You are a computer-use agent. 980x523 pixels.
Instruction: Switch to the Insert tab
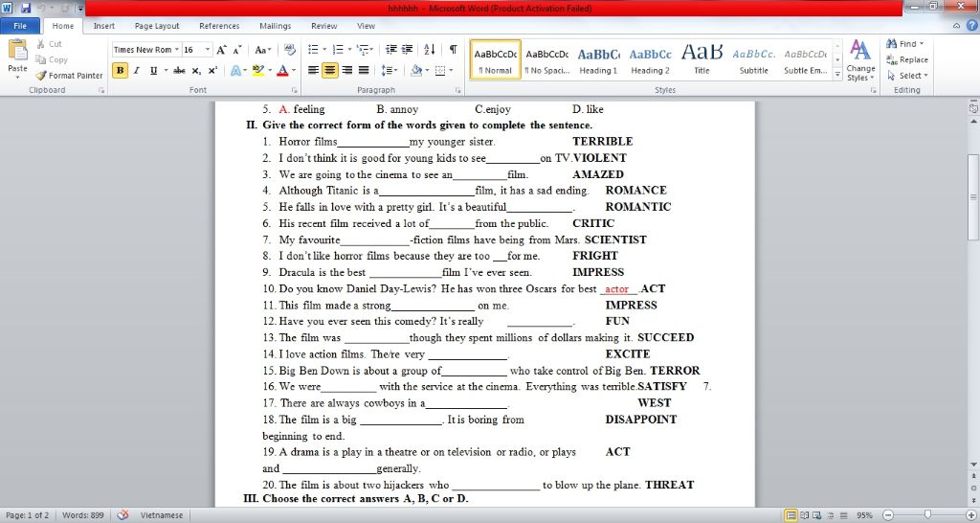(103, 26)
